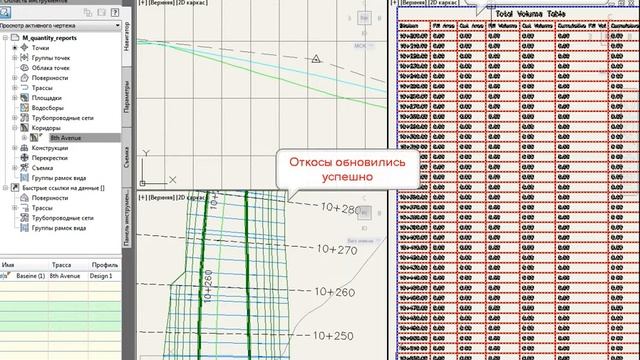Screen dimensions: 640x360
Task: Open the Панель инструментов vertical tab
Action: (127, 218)
